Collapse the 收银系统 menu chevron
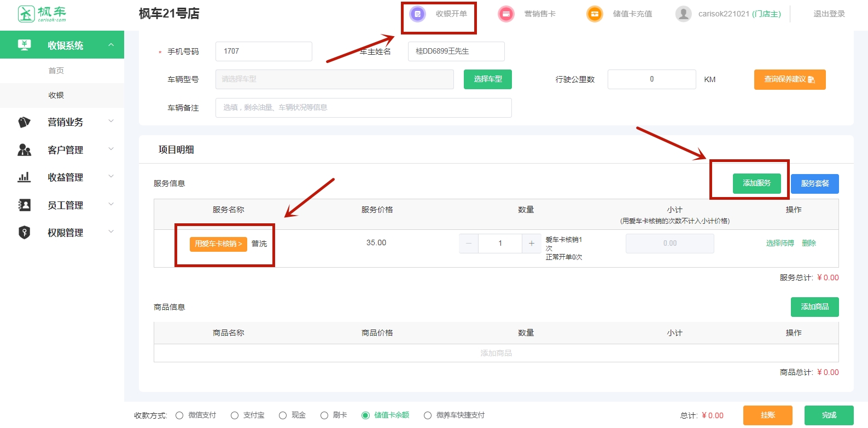This screenshot has width=868, height=428. [111, 45]
